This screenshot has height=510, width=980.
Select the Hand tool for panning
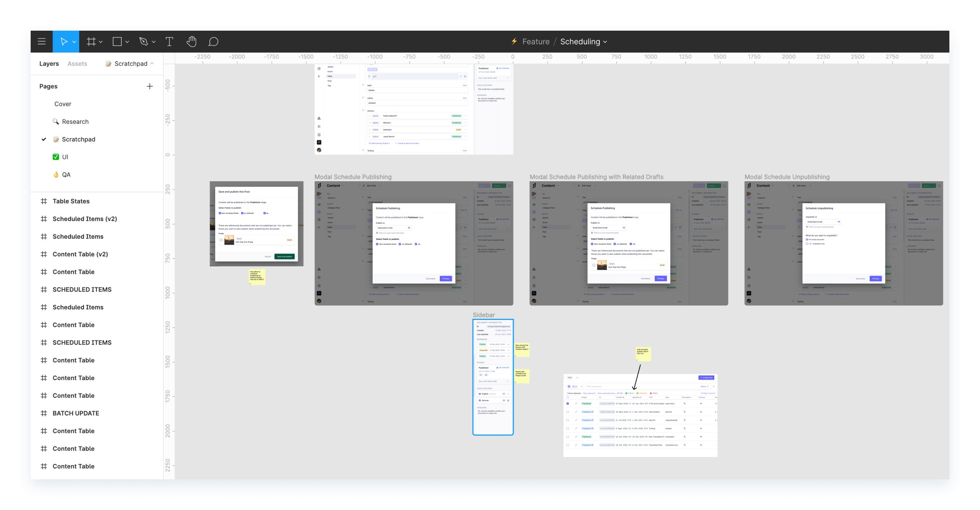191,41
